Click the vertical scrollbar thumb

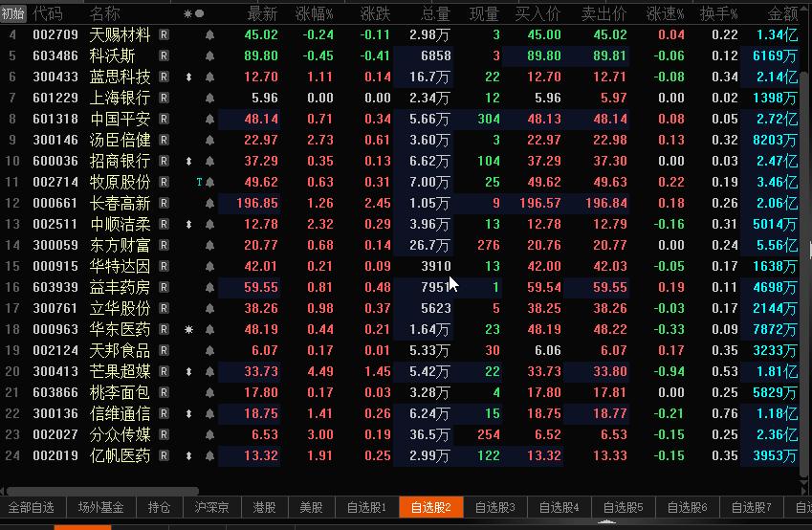click(x=803, y=273)
